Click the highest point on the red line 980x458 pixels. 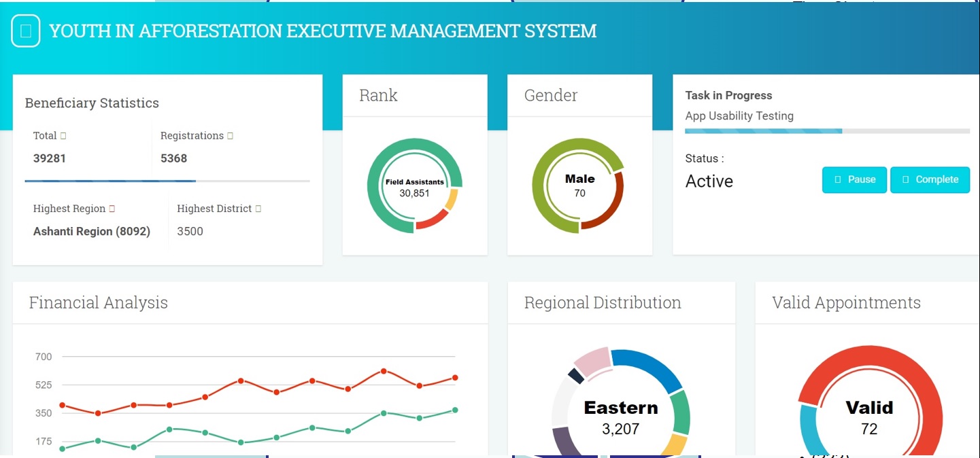(x=384, y=371)
